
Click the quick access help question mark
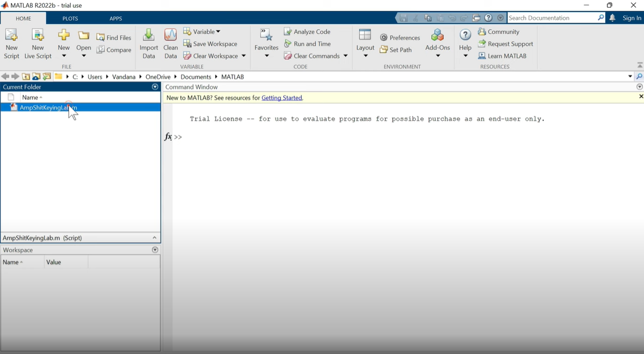click(488, 18)
